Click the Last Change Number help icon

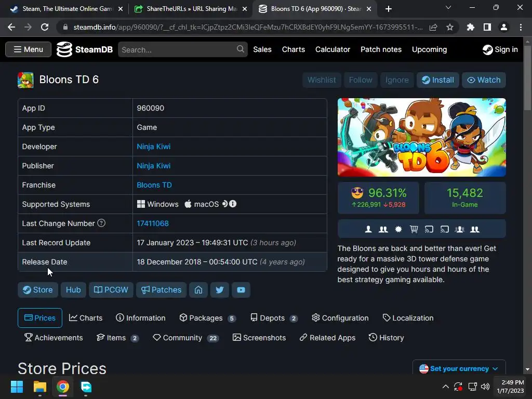point(101,223)
